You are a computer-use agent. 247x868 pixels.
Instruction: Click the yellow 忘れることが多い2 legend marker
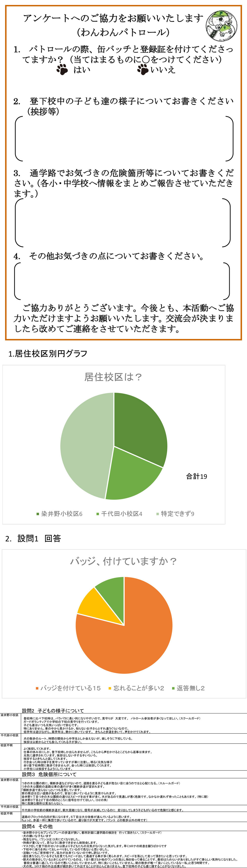coord(110,688)
